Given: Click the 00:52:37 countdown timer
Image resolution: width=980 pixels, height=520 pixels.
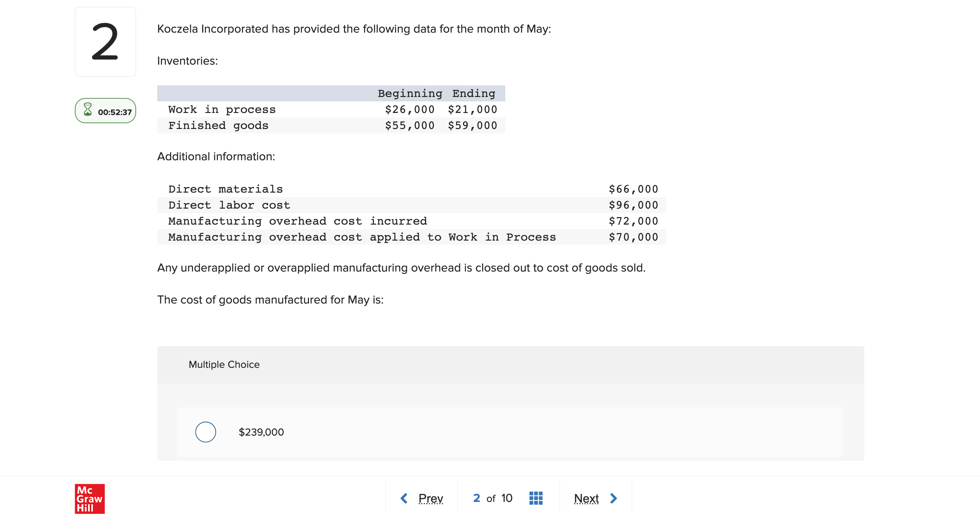Looking at the screenshot, I should pos(115,112).
